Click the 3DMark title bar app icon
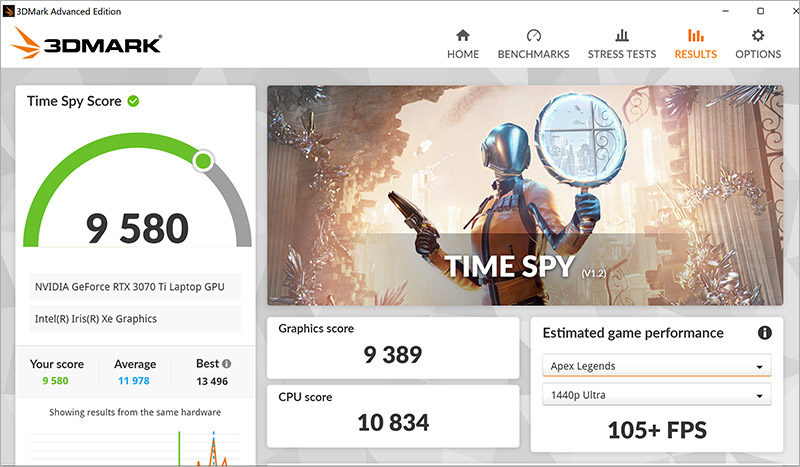Screen dimensions: 800x467 pos(8,11)
